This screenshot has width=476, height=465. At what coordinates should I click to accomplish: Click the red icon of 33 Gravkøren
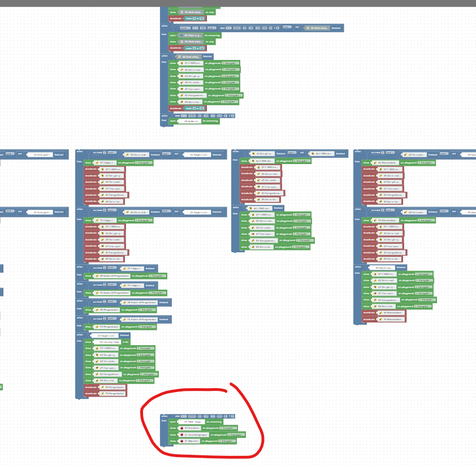tap(182, 428)
